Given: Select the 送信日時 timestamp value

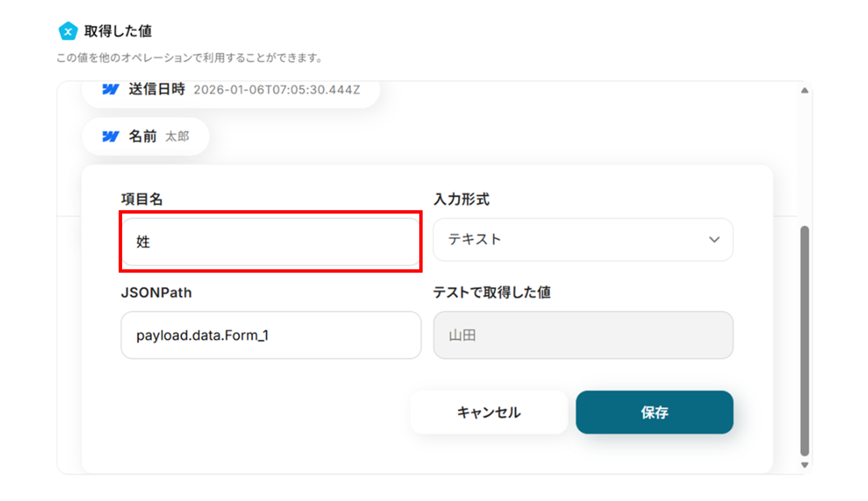Looking at the screenshot, I should pyautogui.click(x=277, y=90).
